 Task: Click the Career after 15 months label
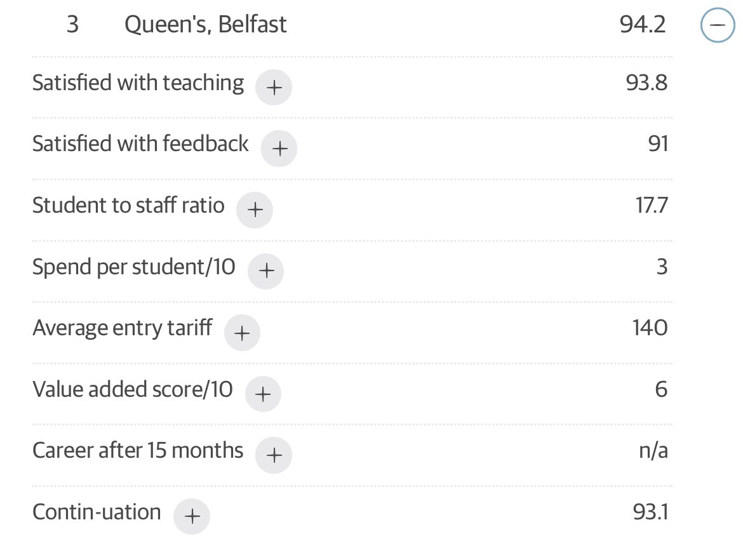[x=138, y=451]
